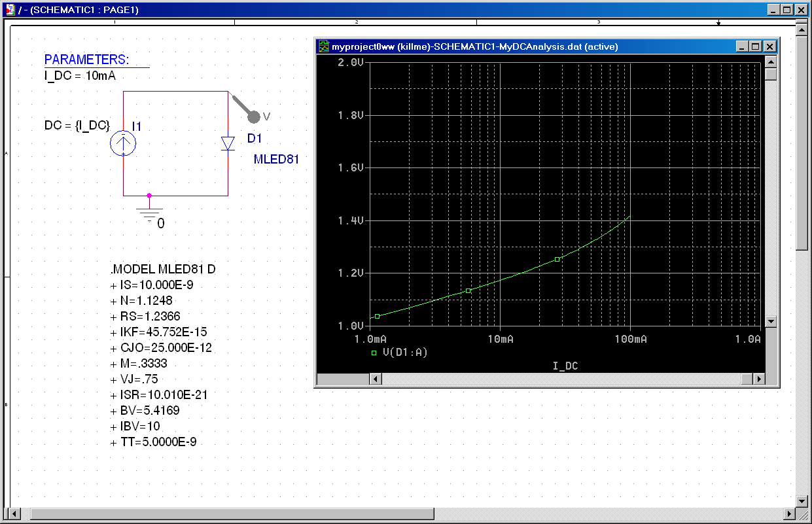Select the diode D1 symbol

click(x=228, y=143)
